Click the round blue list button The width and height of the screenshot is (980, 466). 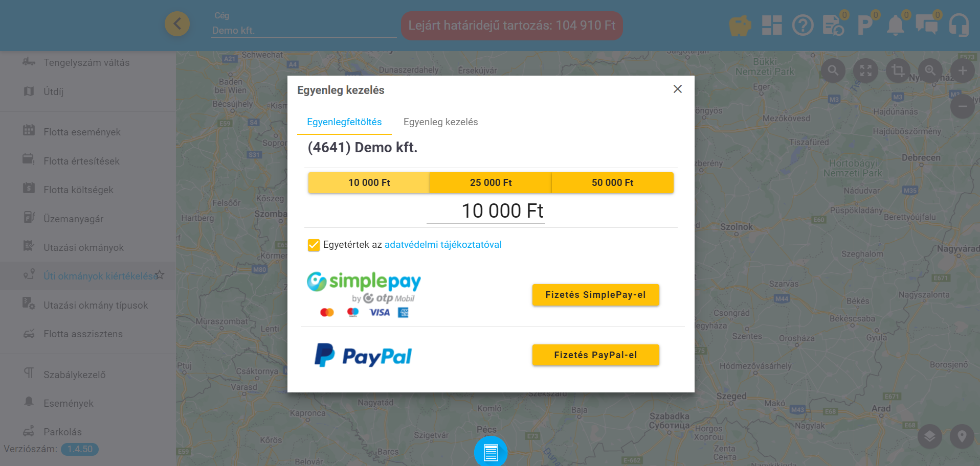tap(491, 452)
